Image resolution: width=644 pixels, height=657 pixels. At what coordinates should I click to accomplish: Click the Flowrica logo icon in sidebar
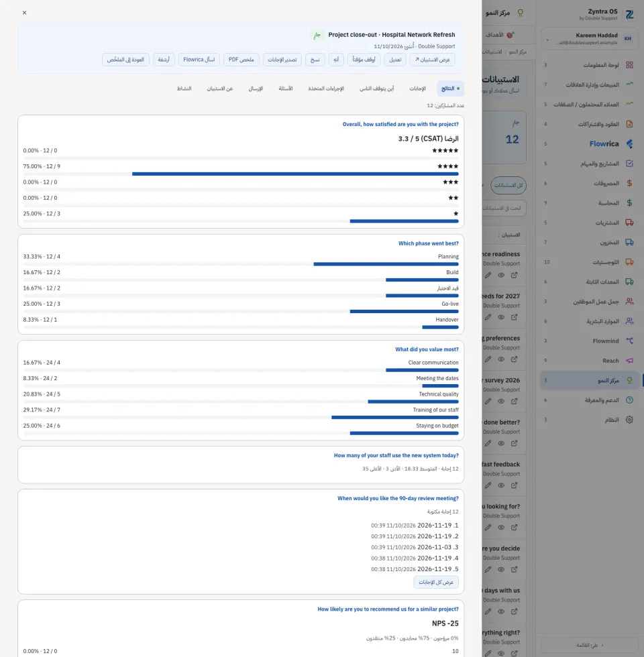629,143
